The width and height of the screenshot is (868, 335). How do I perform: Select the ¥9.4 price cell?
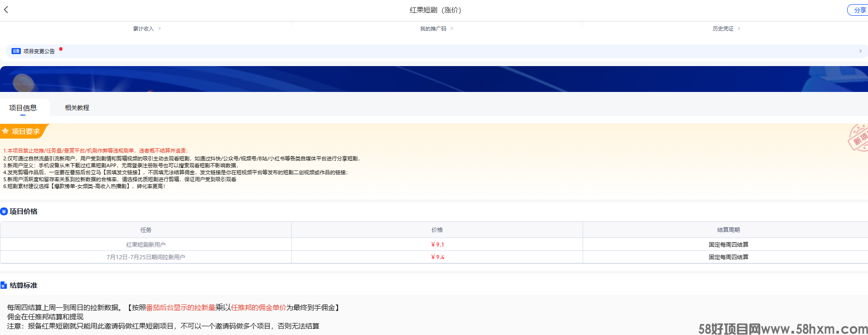coord(437,257)
